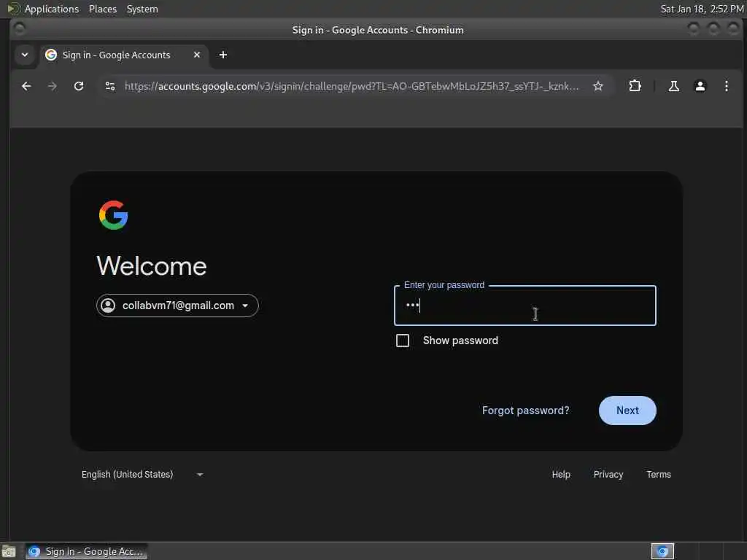Open the browser profile icon
Screen dimensions: 747x560
click(700, 86)
